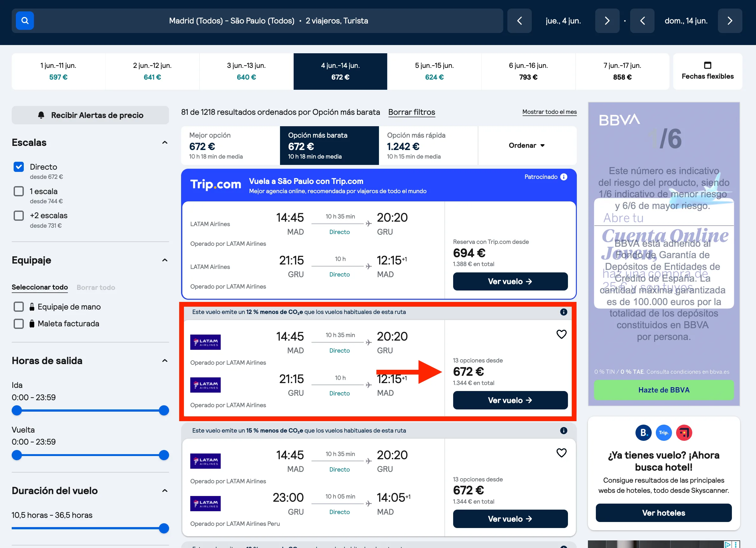Open info icon on 12 % menos CO₂e banner

point(563,312)
